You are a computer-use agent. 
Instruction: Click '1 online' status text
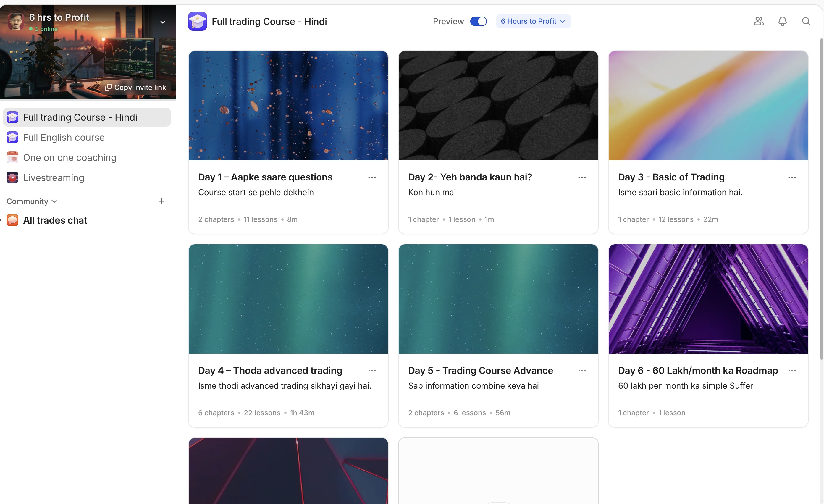(46, 29)
